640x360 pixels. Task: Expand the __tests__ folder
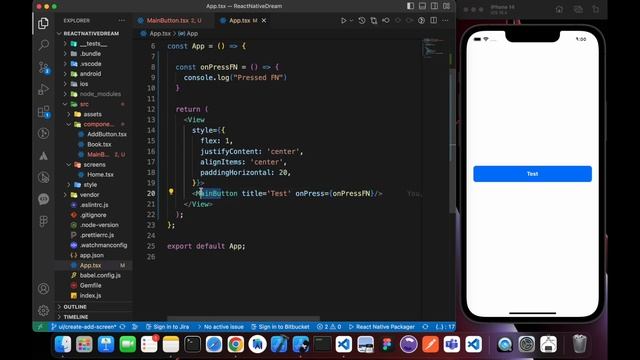[x=93, y=44]
